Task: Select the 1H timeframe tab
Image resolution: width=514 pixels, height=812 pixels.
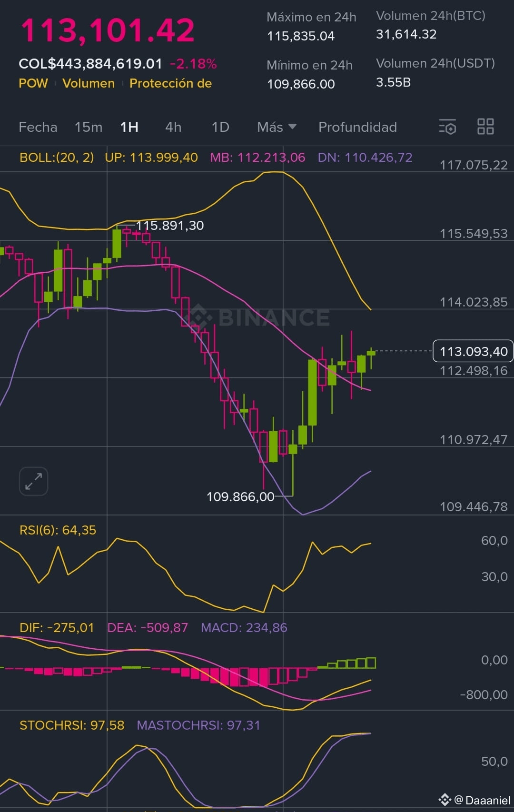Action: coord(129,127)
